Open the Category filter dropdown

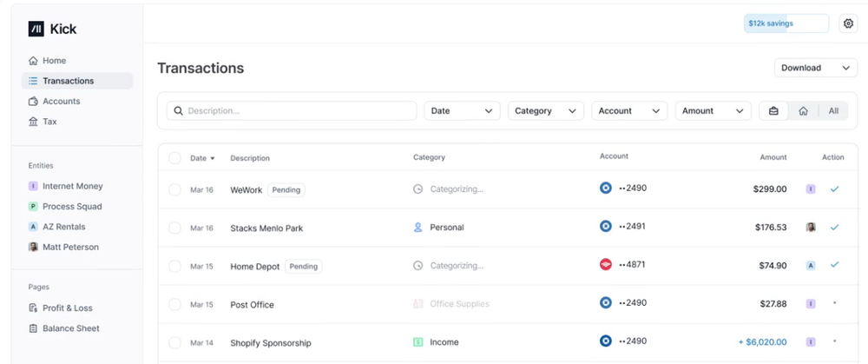coord(546,111)
